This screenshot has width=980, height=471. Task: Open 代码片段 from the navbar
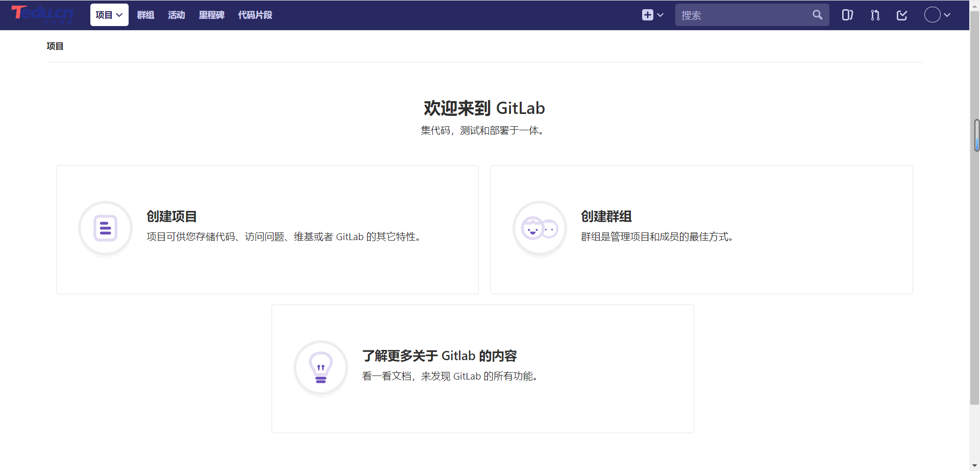[255, 15]
